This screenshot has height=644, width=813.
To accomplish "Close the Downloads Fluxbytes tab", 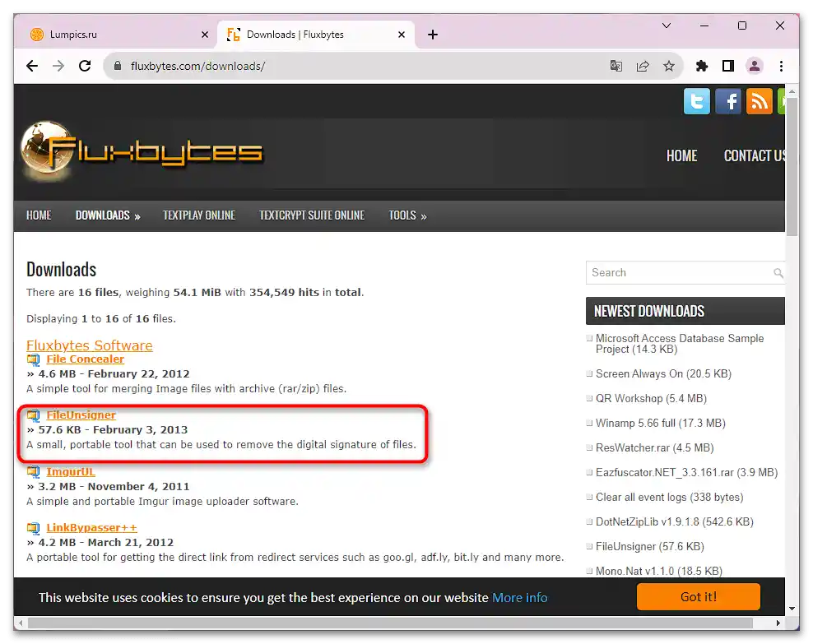I will click(402, 35).
